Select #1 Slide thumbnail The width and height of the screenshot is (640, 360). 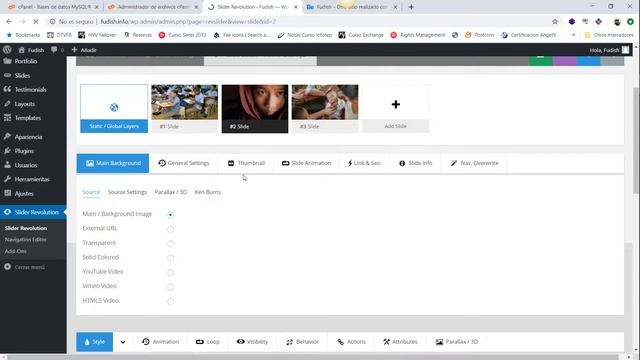point(184,109)
